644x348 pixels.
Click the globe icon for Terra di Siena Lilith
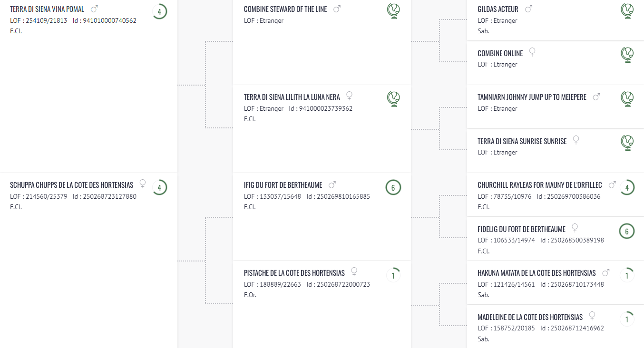tap(393, 99)
